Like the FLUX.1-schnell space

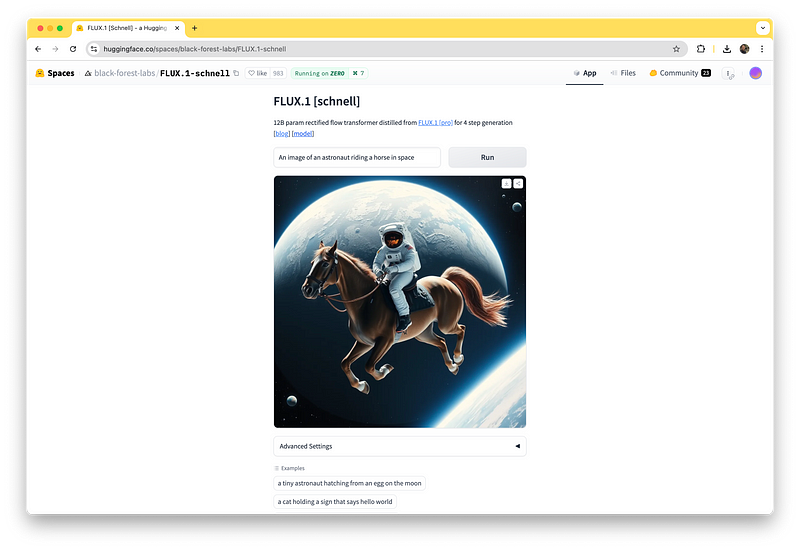click(258, 73)
